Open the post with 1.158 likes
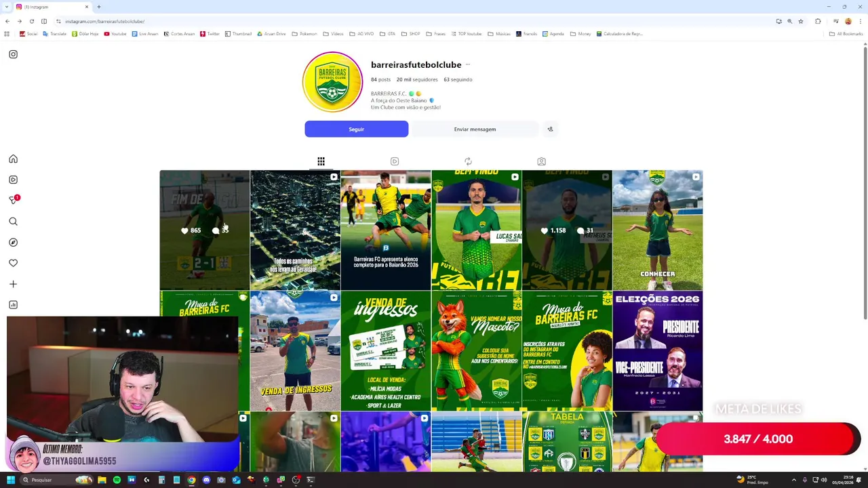868x488 pixels. click(567, 230)
